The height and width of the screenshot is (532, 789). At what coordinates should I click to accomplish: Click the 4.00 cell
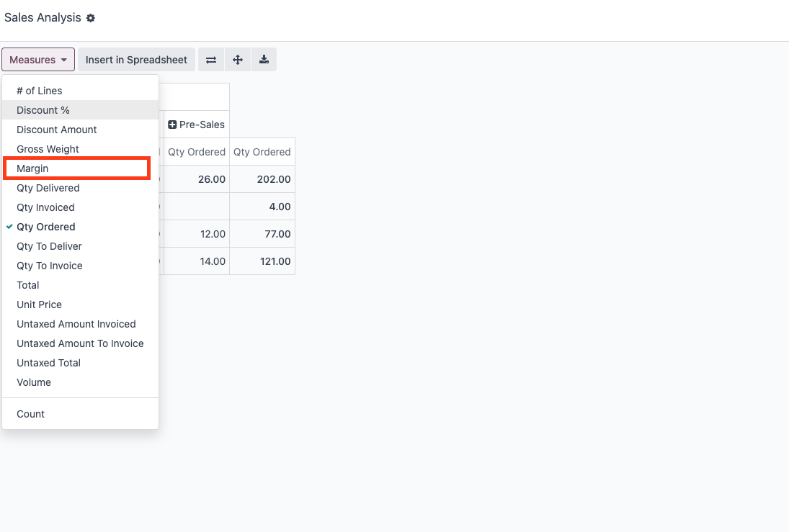(262, 207)
